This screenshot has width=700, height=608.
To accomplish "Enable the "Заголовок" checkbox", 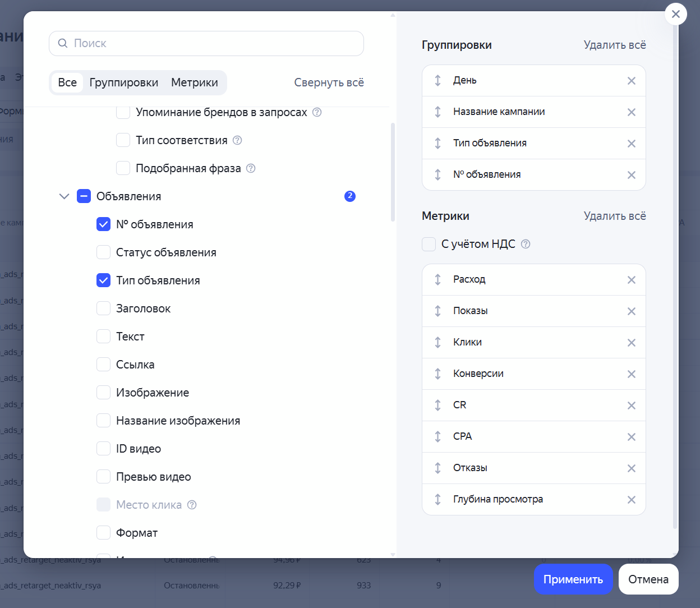I will click(103, 308).
